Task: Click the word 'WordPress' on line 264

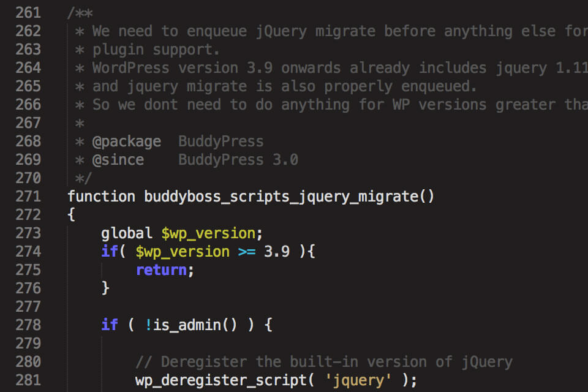Action: [x=131, y=68]
